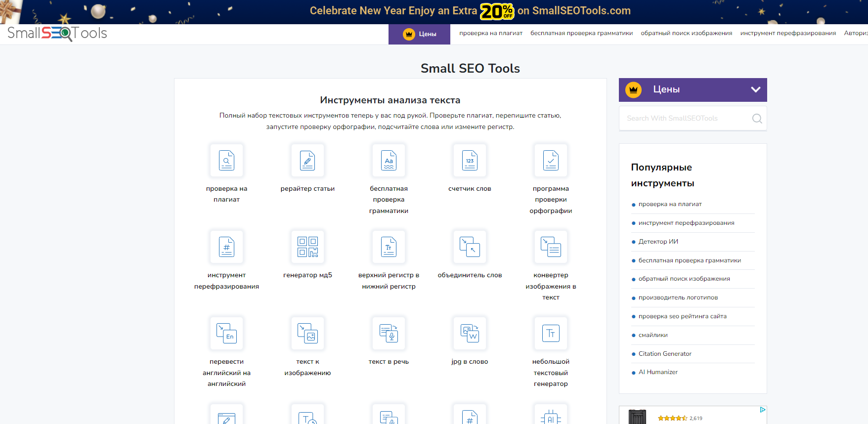Open popular tool 'проверка на плагиат' link
The height and width of the screenshot is (424, 868).
point(670,204)
